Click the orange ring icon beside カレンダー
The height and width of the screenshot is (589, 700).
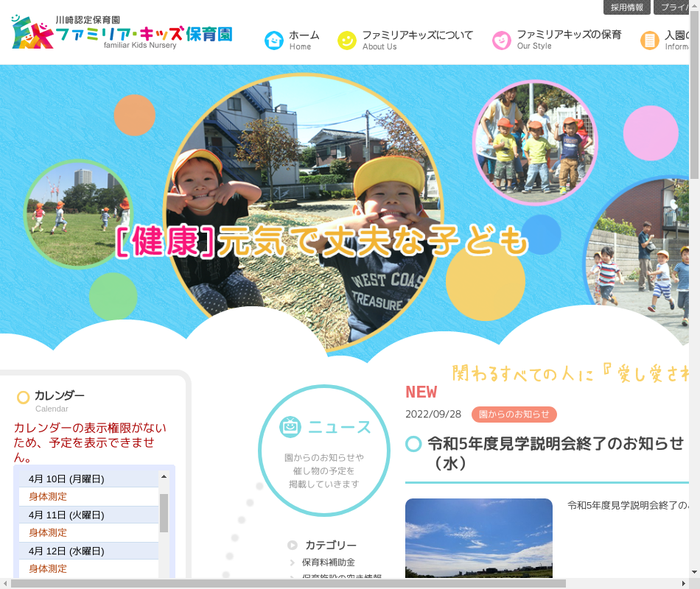(x=24, y=397)
